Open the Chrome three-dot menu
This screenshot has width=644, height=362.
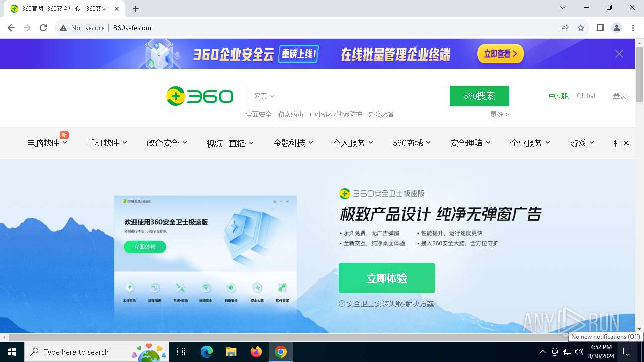point(633,28)
